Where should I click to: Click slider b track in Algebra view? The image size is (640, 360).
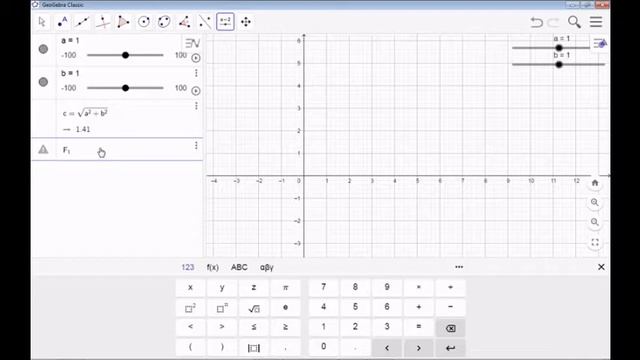click(125, 88)
